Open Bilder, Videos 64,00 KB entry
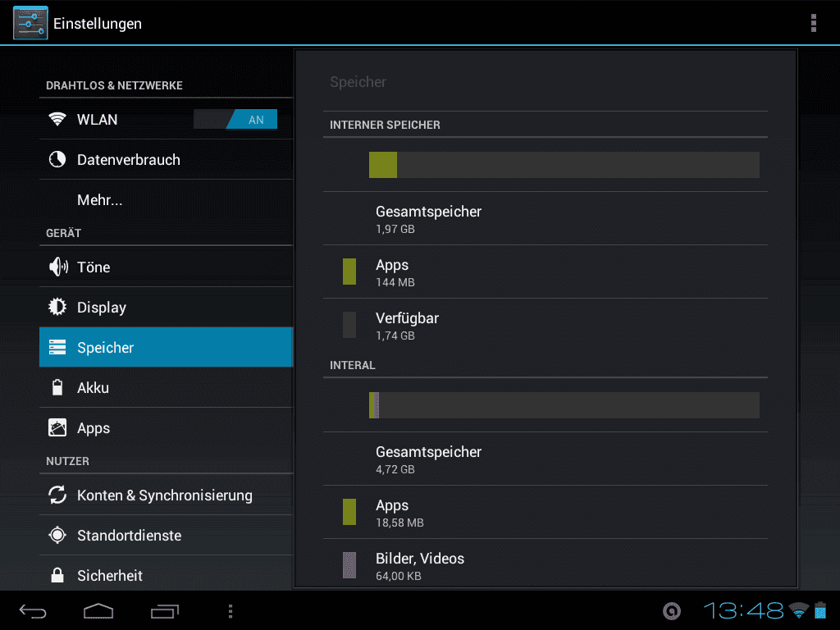Viewport: 840px width, 630px height. pyautogui.click(x=546, y=564)
